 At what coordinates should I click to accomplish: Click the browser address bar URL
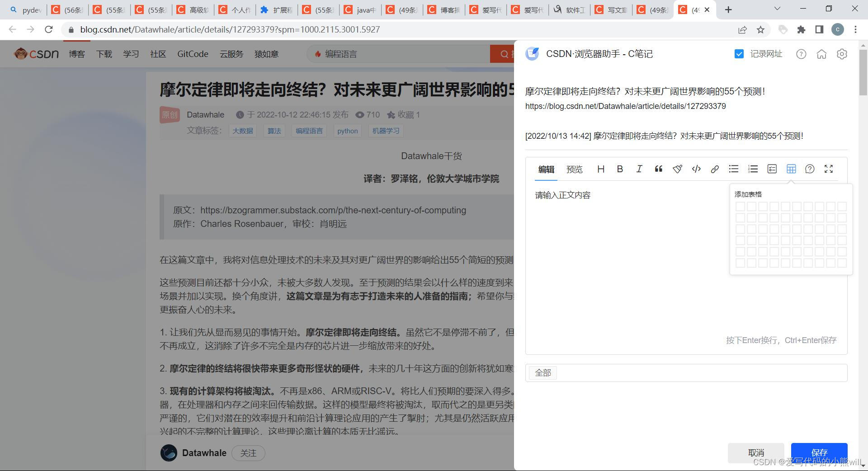(x=230, y=30)
